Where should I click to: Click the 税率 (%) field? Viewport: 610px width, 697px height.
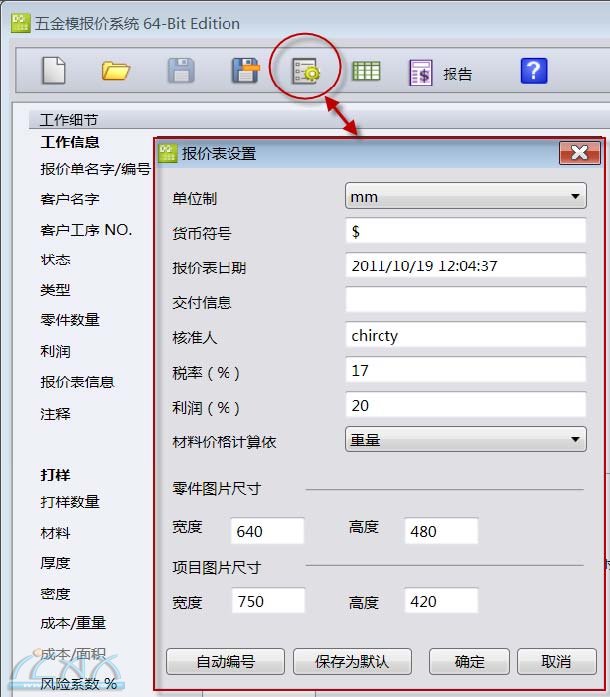466,370
